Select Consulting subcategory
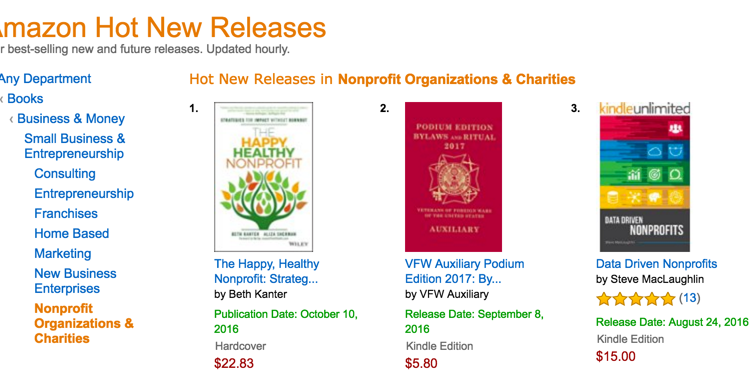 coord(65,174)
